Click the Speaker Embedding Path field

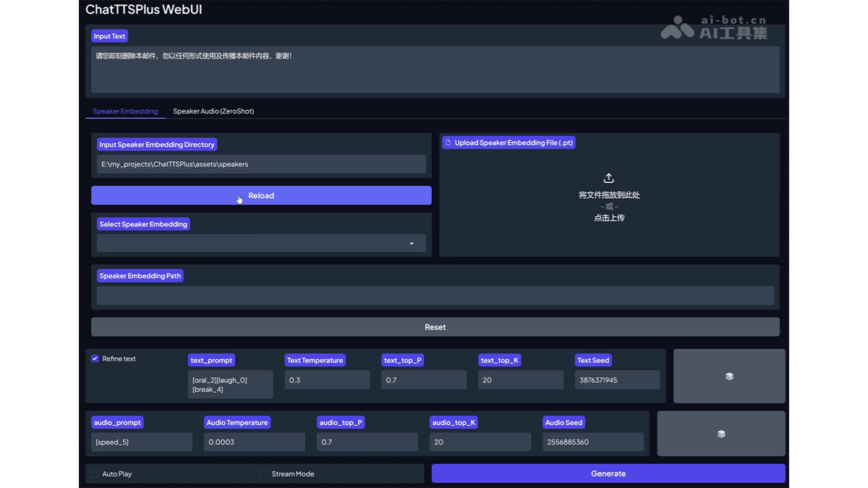[435, 296]
